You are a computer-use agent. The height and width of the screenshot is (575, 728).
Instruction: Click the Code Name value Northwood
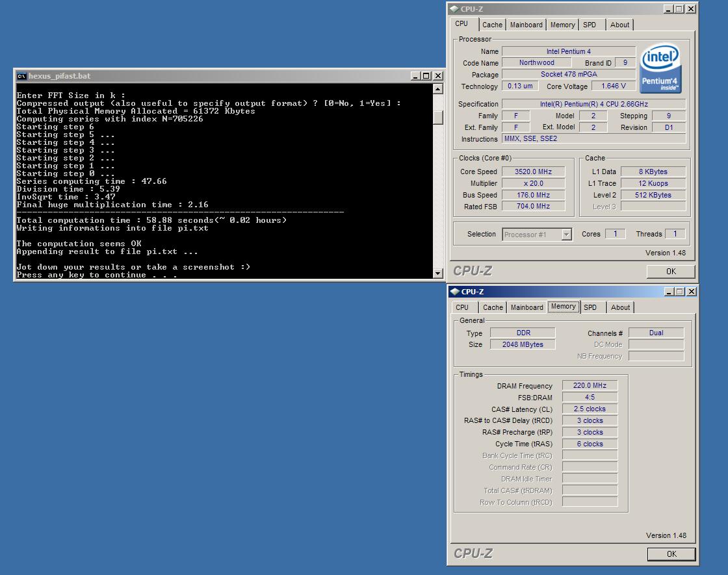click(x=536, y=62)
